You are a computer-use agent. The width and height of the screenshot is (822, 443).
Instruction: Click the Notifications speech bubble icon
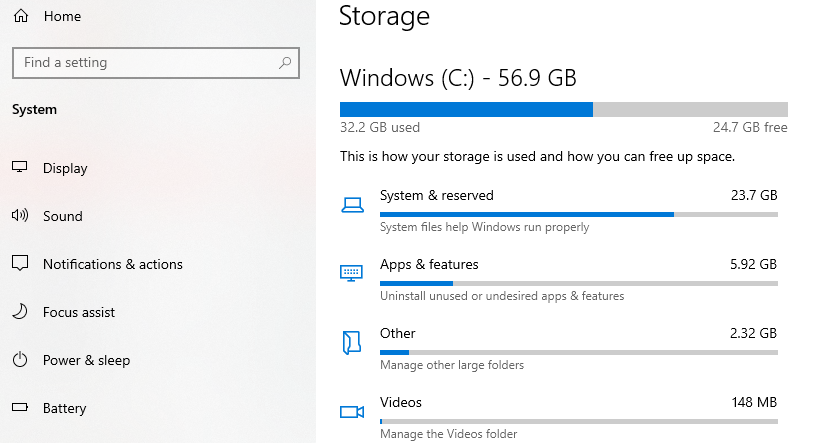click(x=20, y=263)
